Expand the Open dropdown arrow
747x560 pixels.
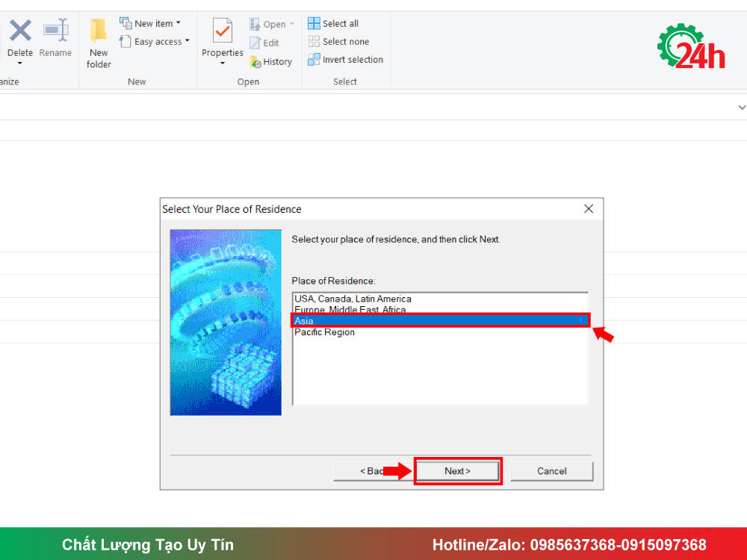(x=291, y=24)
